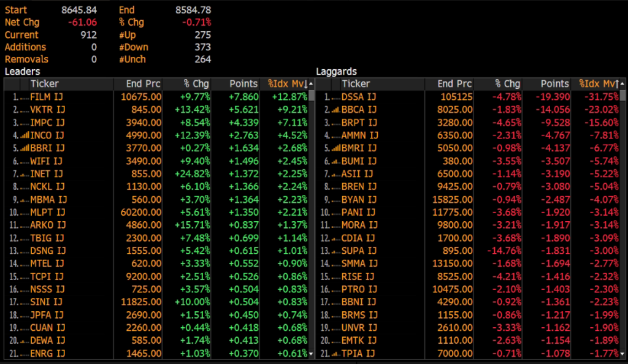Click the bar-chart icon beside BBCA IJ
This screenshot has height=364, width=628.
click(335, 110)
